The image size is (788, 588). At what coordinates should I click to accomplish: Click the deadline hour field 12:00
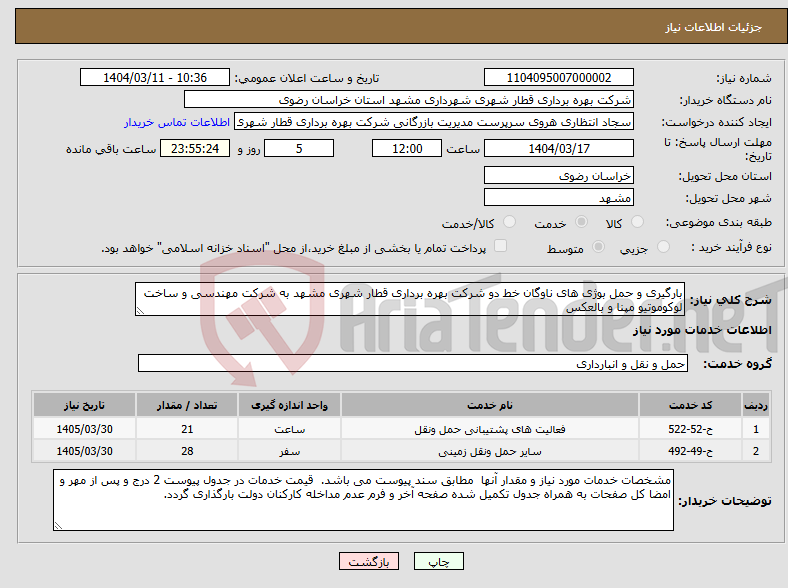407,148
